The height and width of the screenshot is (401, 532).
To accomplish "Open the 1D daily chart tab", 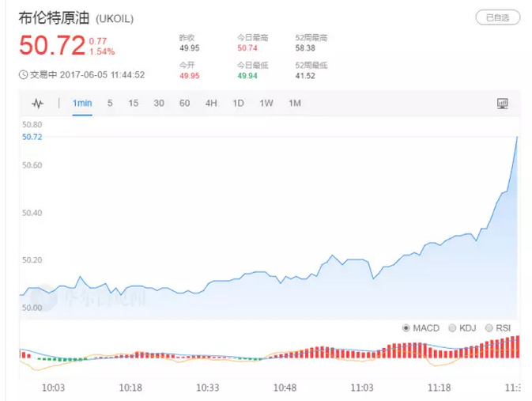I will 238,104.
